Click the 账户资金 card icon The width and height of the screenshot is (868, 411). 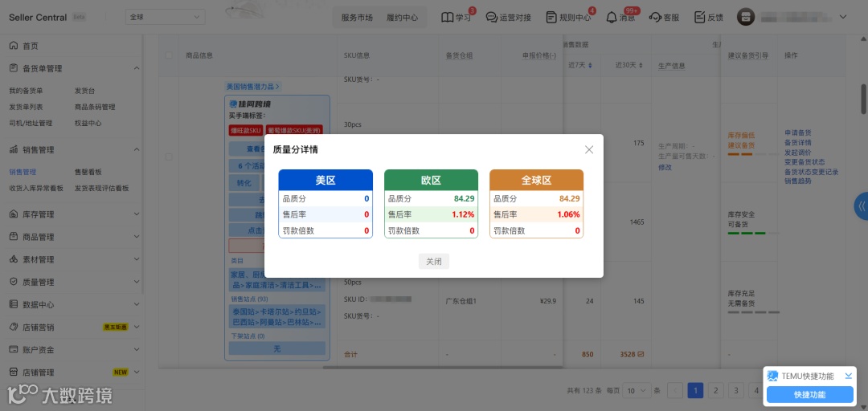point(14,350)
